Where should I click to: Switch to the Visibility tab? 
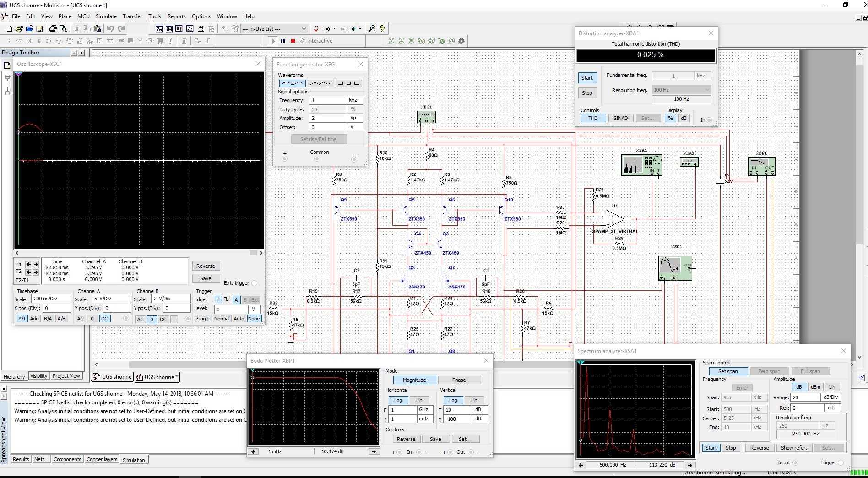(38, 376)
